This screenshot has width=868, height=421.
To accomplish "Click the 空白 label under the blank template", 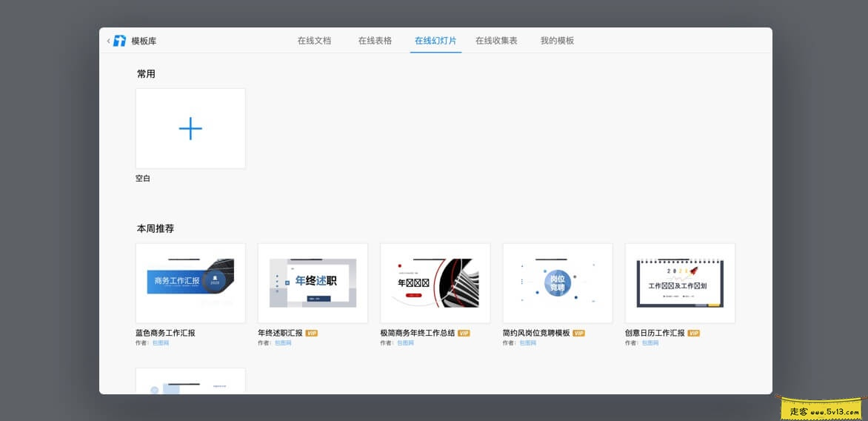I will [143, 179].
